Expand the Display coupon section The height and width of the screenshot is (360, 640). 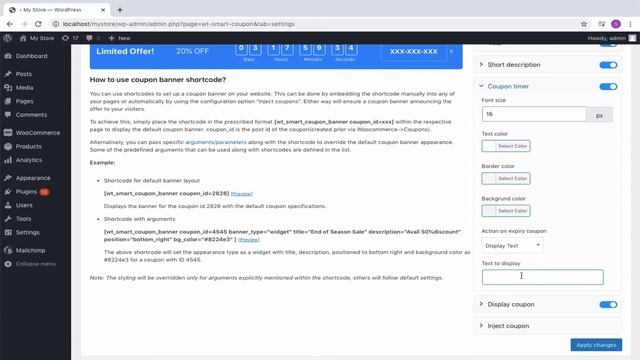481,304
